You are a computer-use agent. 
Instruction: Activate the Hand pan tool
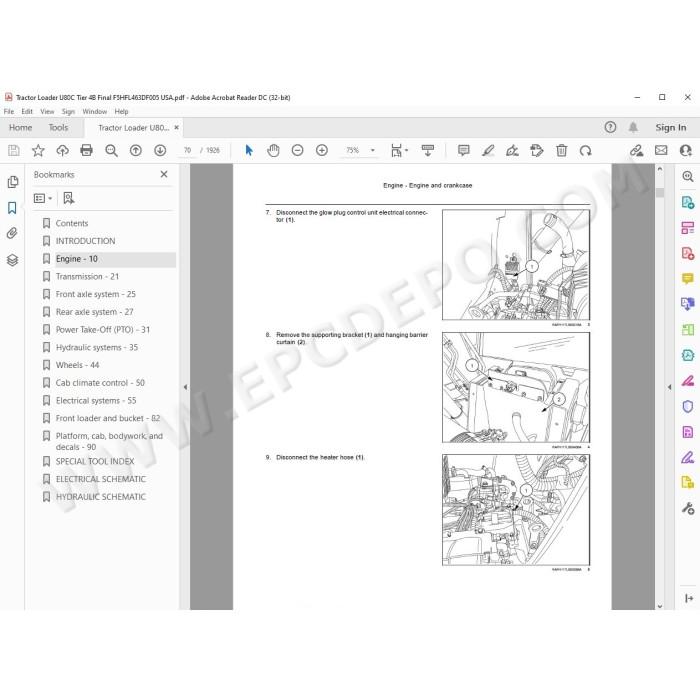[x=273, y=150]
